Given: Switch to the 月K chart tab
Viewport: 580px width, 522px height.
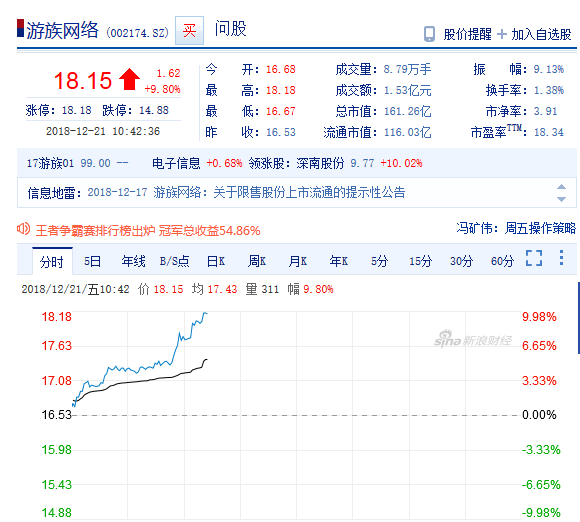Looking at the screenshot, I should [298, 262].
